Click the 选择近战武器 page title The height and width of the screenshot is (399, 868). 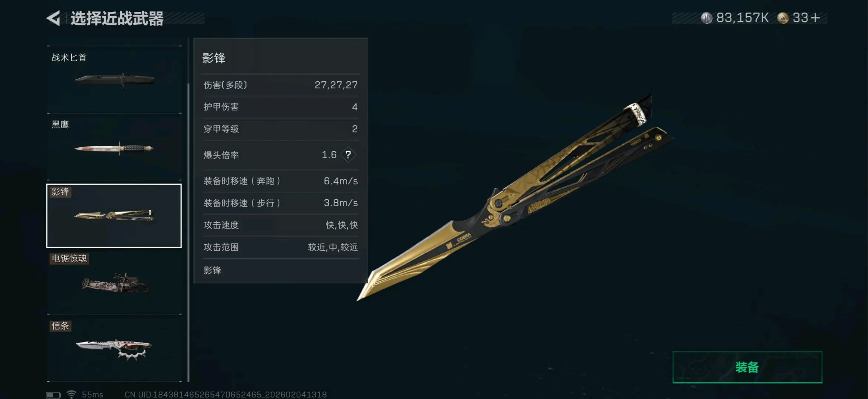(117, 18)
